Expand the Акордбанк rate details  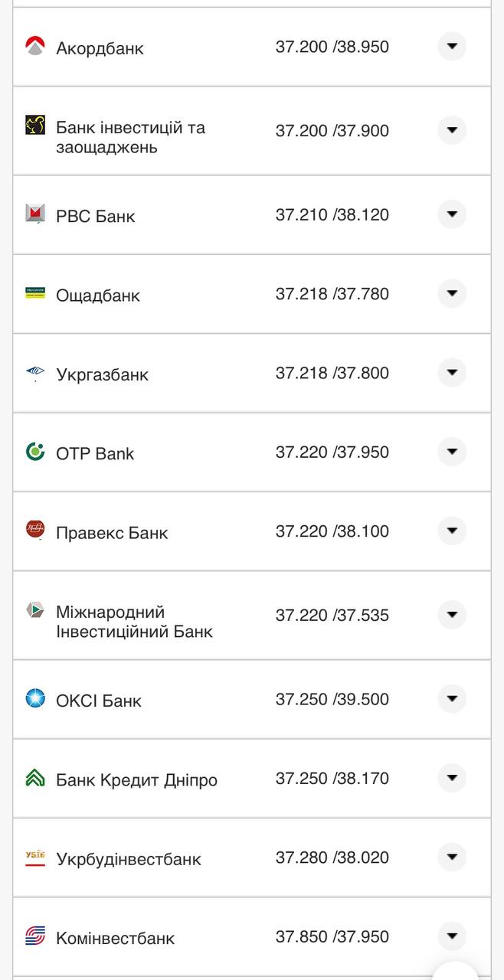click(x=452, y=46)
